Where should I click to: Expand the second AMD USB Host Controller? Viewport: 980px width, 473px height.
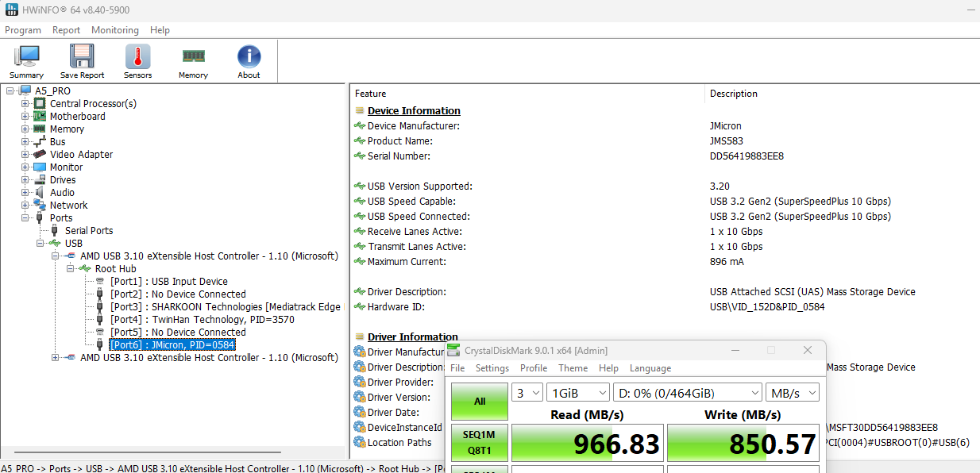(56, 358)
